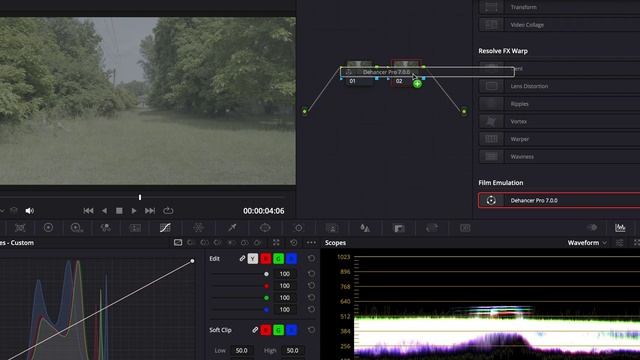Toggle the blue Edit channel button
The width and height of the screenshot is (640, 360).
click(291, 258)
